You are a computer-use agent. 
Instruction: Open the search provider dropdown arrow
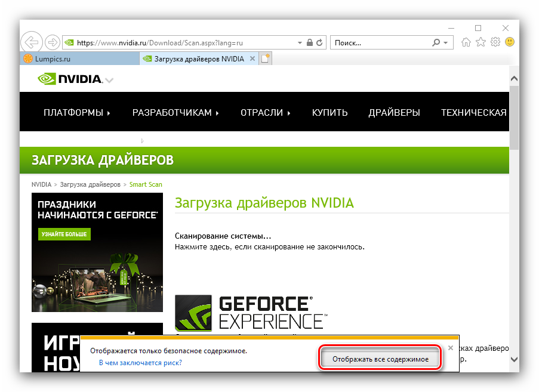pyautogui.click(x=445, y=43)
